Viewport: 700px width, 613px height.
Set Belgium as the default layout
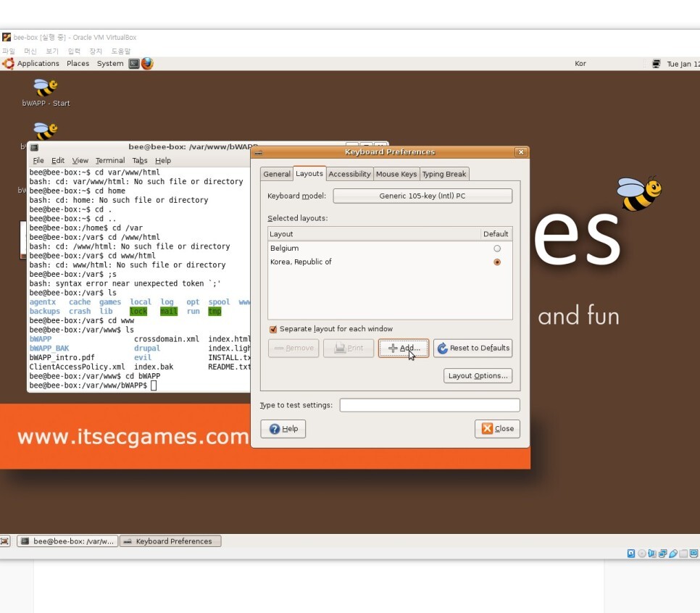click(x=497, y=249)
